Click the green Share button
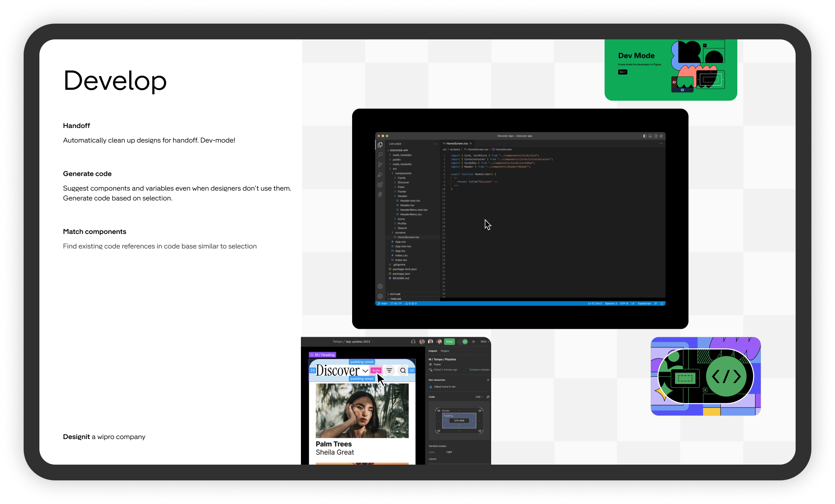 pos(449,342)
